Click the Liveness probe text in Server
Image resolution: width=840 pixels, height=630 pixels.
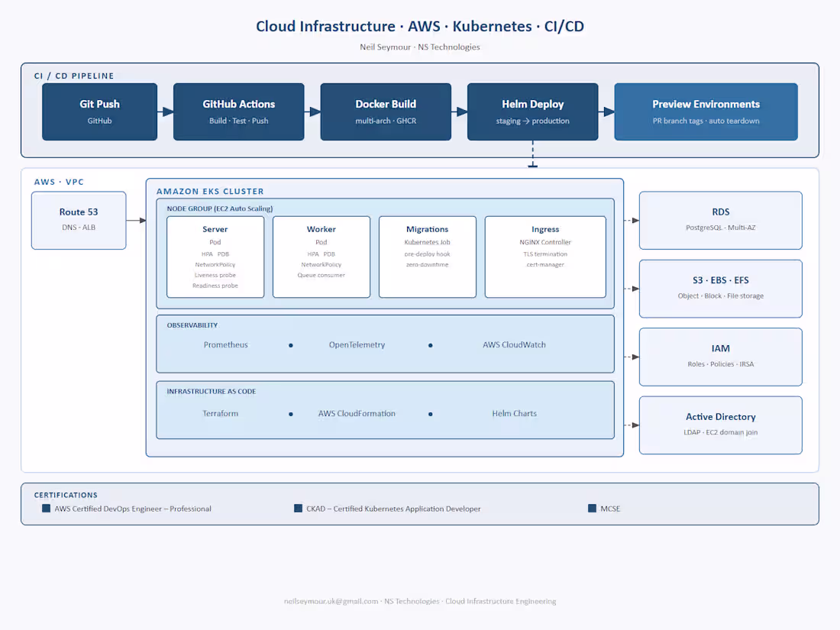pyautogui.click(x=215, y=275)
